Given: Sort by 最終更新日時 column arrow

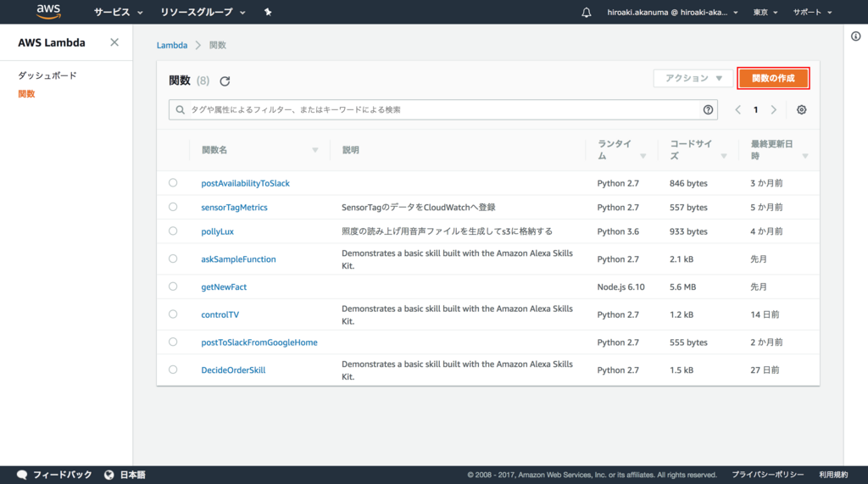Looking at the screenshot, I should 805,156.
